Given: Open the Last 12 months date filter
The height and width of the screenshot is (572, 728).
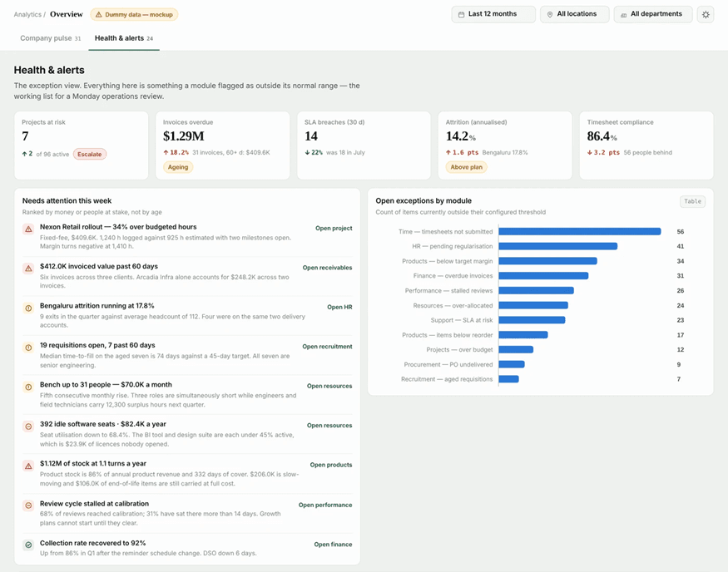Looking at the screenshot, I should point(493,14).
